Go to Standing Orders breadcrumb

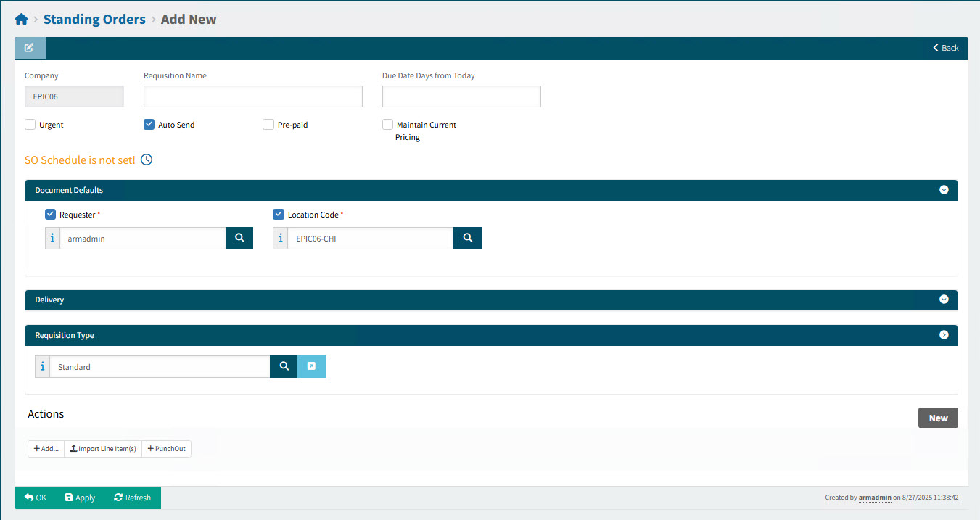(x=94, y=20)
